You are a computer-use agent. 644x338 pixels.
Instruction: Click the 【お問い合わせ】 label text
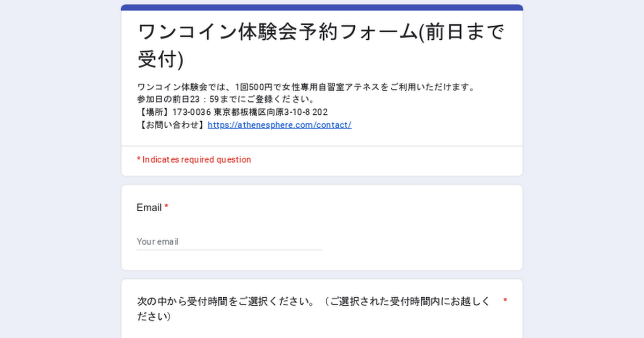(x=172, y=125)
